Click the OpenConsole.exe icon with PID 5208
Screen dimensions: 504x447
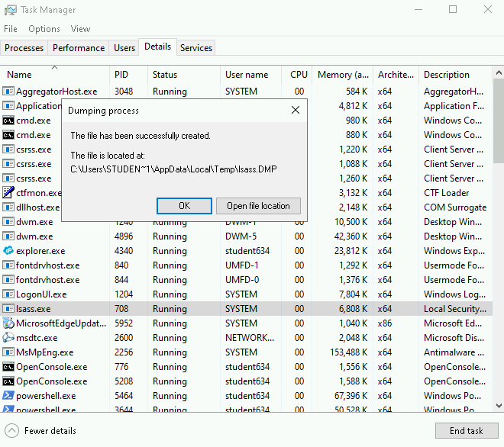pos(8,381)
